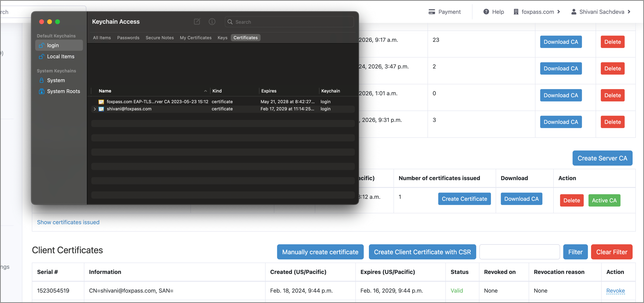Click the Help question mark icon
The width and height of the screenshot is (644, 303).
pos(486,12)
